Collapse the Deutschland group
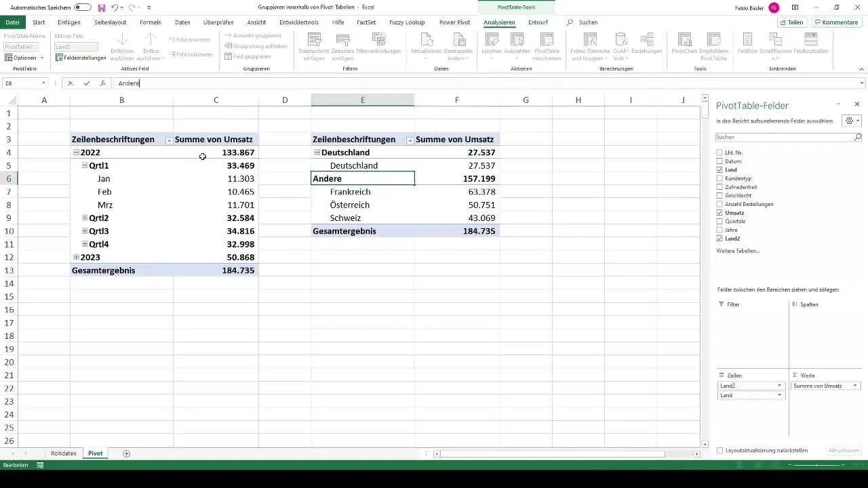868x488 pixels. tap(317, 152)
